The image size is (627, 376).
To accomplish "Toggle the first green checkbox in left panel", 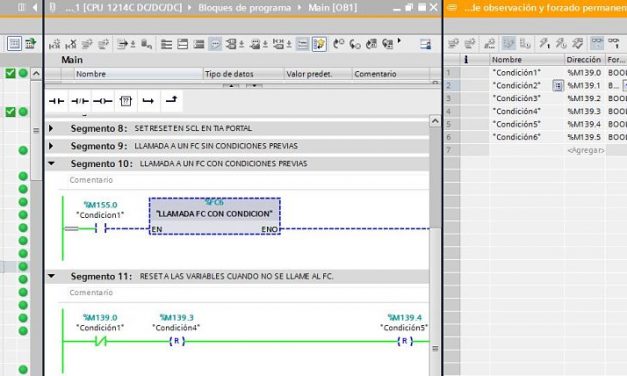I will (10, 73).
